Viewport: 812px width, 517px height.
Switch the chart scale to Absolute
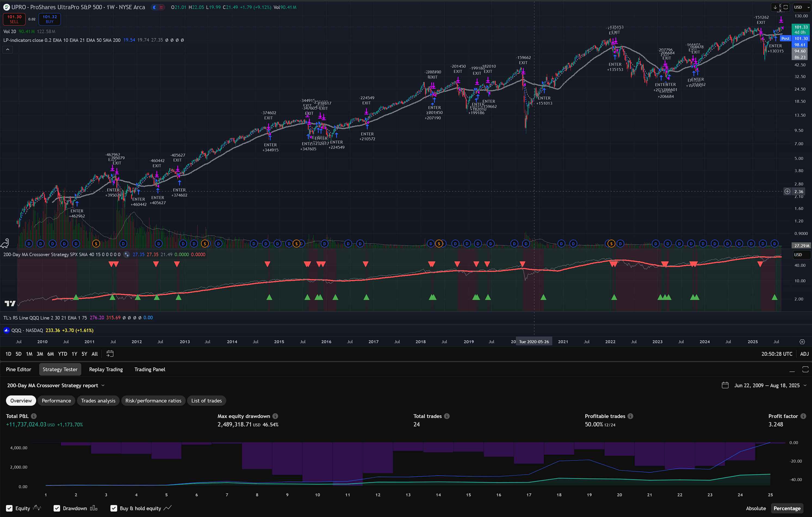756,508
